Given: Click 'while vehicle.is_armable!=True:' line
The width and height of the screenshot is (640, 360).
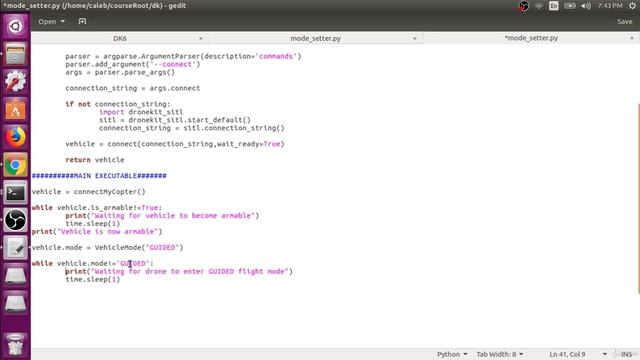Looking at the screenshot, I should coord(97,207).
